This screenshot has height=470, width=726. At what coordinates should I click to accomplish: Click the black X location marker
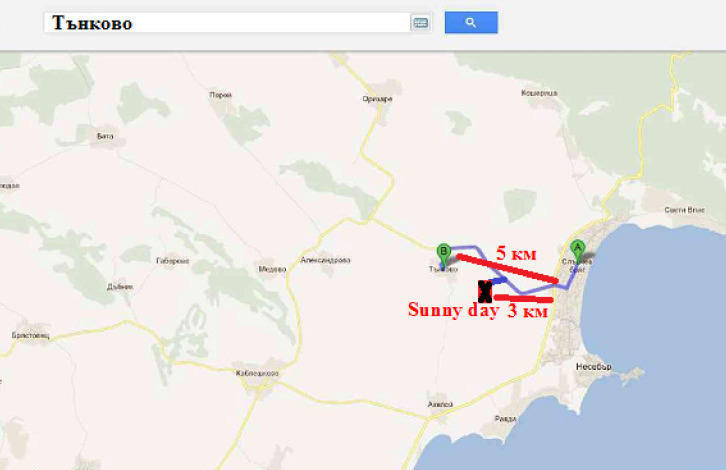pyautogui.click(x=485, y=291)
